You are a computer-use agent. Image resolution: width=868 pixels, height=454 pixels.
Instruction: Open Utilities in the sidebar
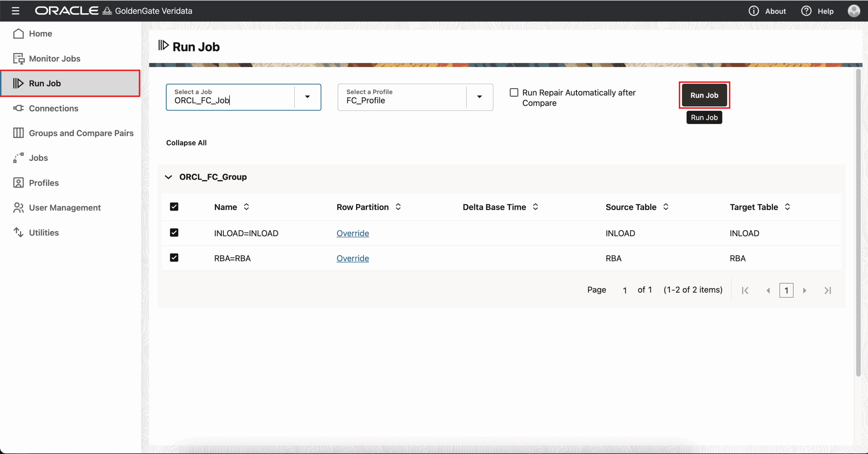click(71, 232)
